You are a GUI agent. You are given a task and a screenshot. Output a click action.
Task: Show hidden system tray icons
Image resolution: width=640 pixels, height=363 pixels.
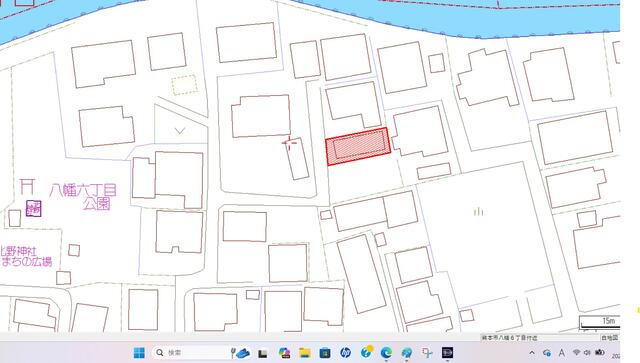(532, 353)
